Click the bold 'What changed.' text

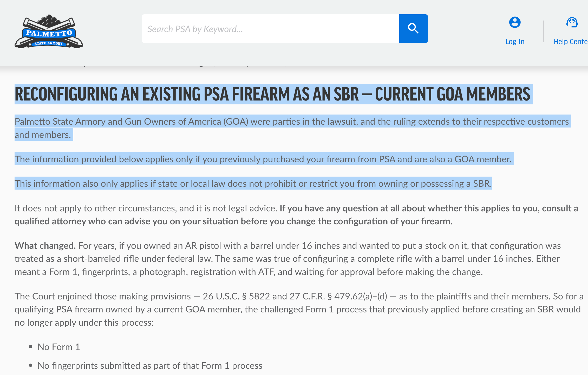(x=45, y=245)
